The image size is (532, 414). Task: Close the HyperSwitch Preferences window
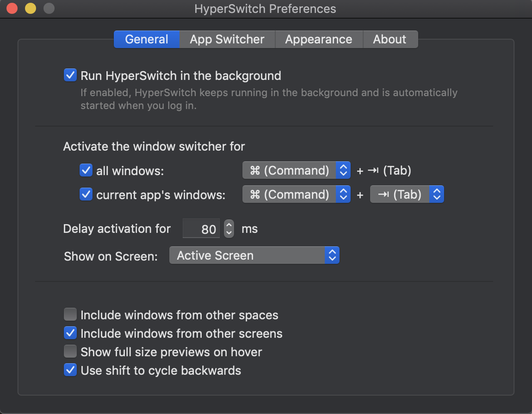(x=12, y=8)
